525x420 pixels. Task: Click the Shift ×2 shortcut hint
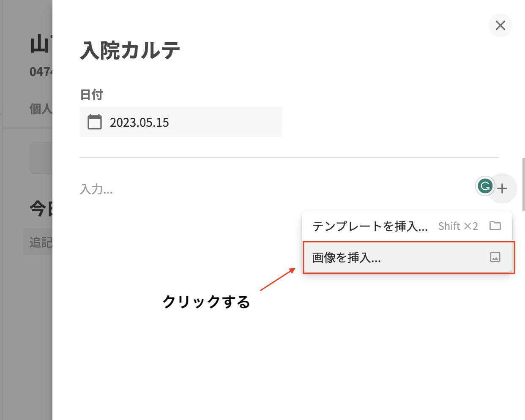click(458, 226)
